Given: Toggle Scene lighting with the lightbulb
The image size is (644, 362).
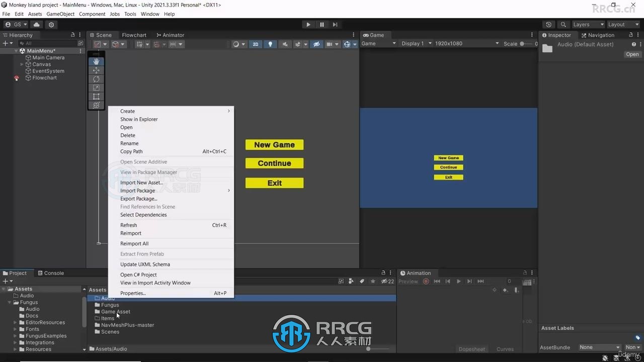Looking at the screenshot, I should coord(270,44).
